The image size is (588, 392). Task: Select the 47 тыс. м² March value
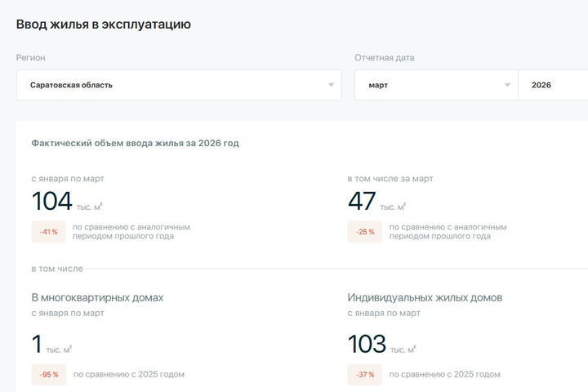(x=362, y=201)
